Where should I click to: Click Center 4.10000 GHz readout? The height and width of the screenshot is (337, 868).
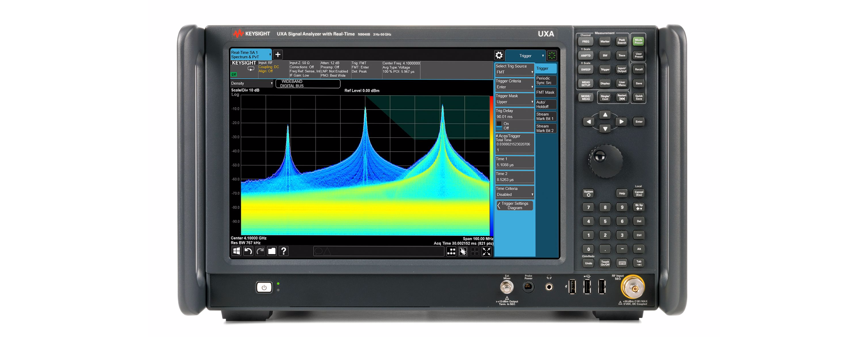click(248, 238)
